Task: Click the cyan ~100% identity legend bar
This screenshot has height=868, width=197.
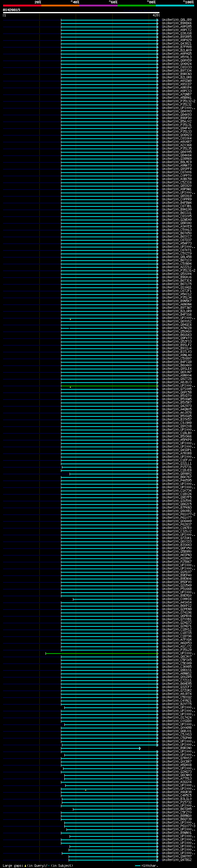Action: pyautogui.click(x=175, y=6)
